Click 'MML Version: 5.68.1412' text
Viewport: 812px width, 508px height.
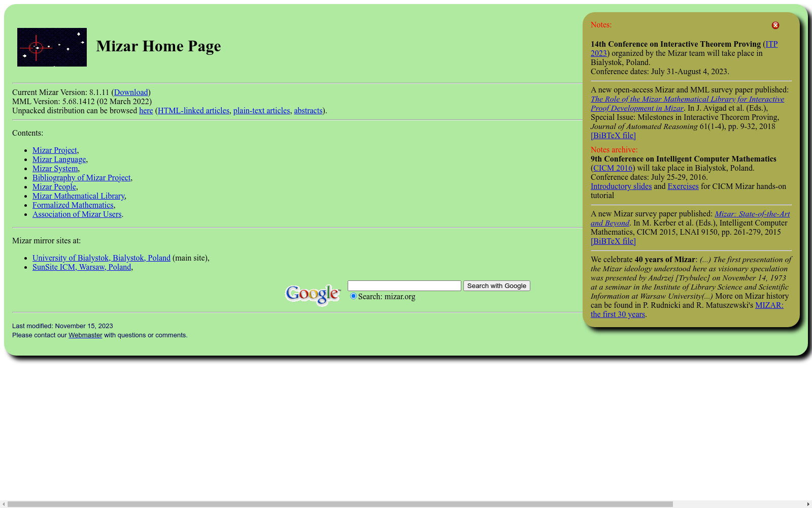click(x=53, y=102)
